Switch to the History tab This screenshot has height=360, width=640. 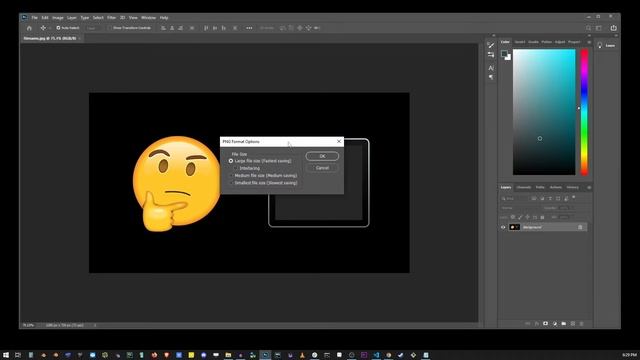click(x=573, y=187)
